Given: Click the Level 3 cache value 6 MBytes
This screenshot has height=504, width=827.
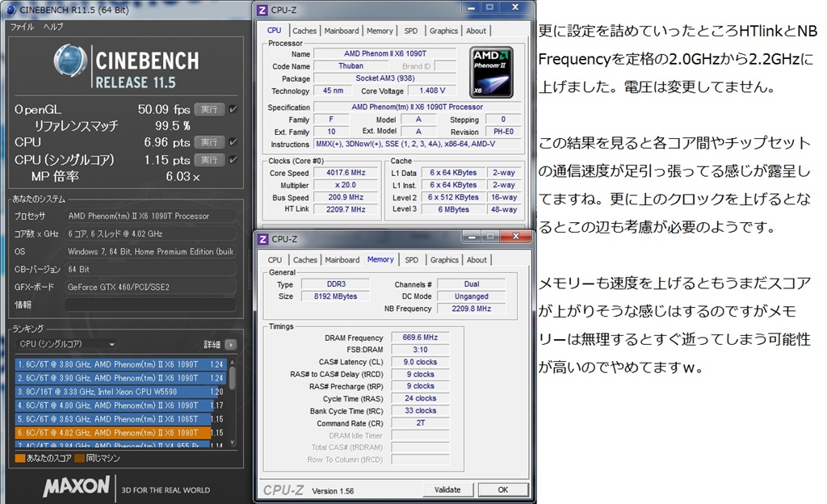Looking at the screenshot, I should point(453,209).
